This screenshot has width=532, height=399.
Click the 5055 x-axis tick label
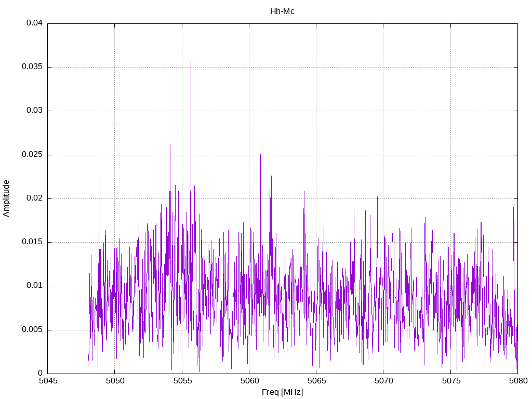182,381
